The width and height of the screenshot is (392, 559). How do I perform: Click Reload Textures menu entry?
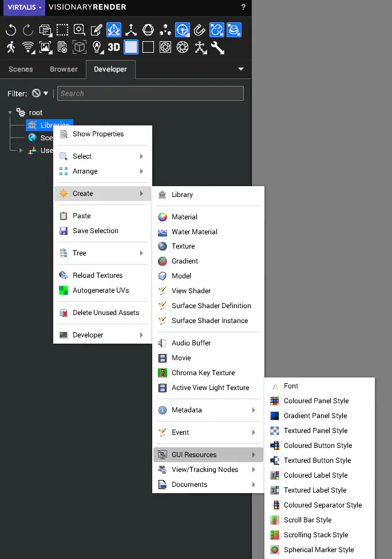(x=102, y=275)
